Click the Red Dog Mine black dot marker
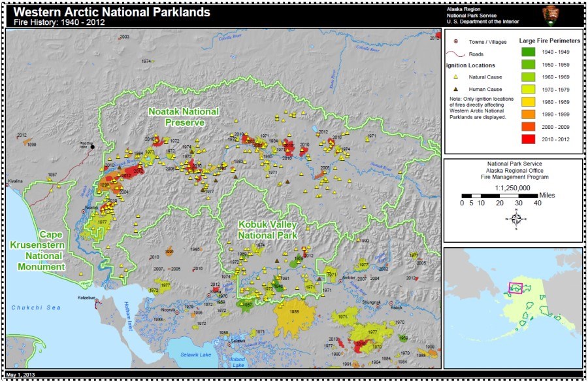The width and height of the screenshot is (588, 382). pyautogui.click(x=93, y=147)
